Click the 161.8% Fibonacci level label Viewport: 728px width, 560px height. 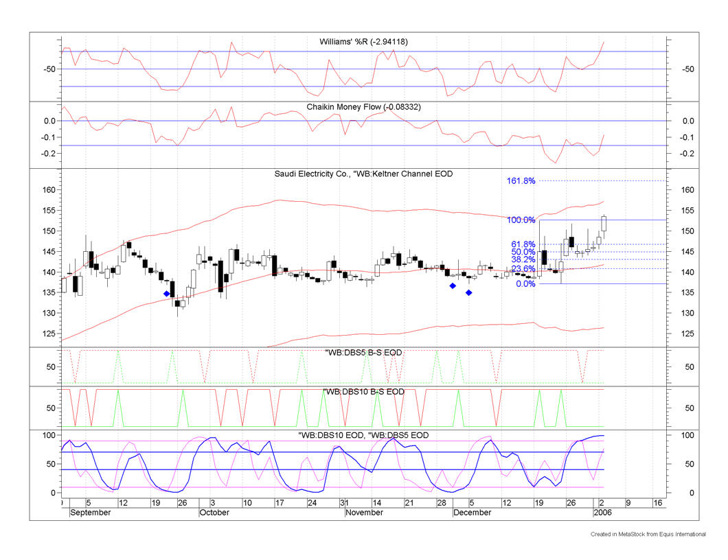tap(521, 181)
